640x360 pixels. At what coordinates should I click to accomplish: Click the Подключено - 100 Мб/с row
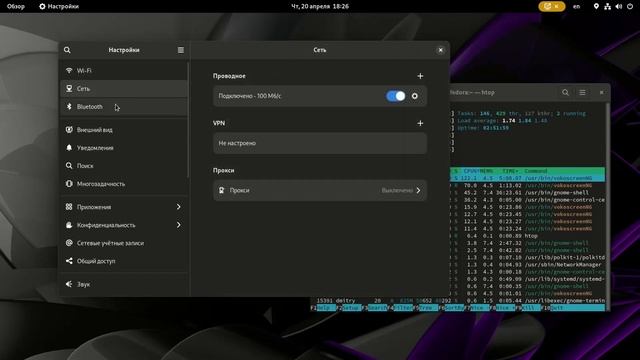tap(320, 96)
